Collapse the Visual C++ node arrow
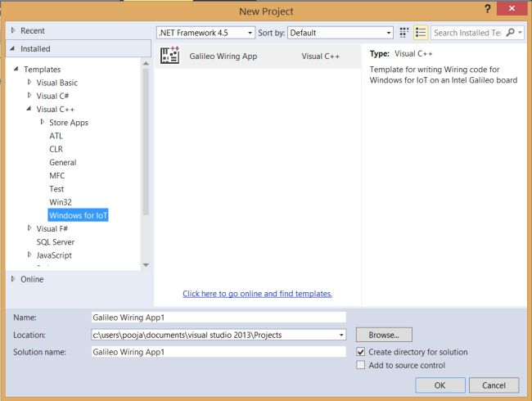Screen dimensions: 532x401 coord(29,109)
